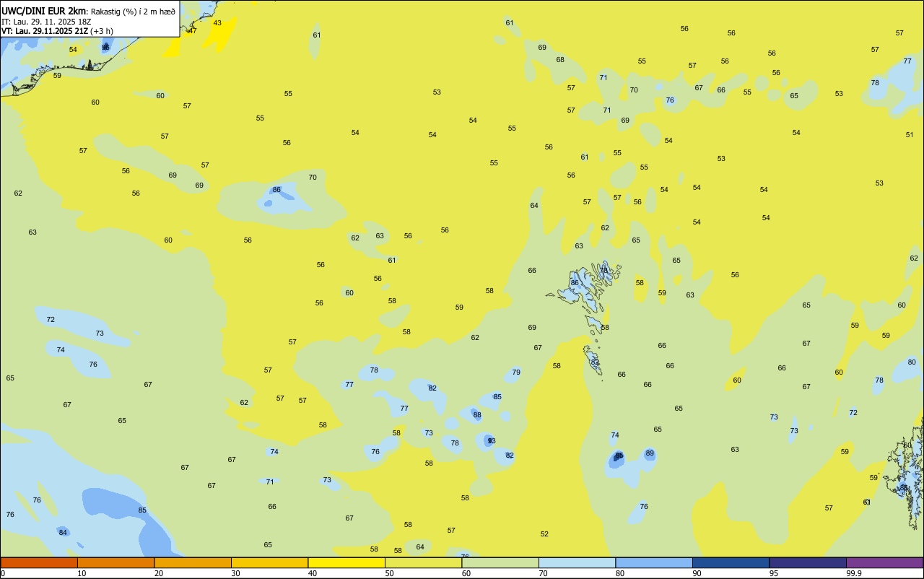Click the 'UWC/DINI EUR 2km' title text
This screenshot has height=579, width=924.
tap(44, 11)
